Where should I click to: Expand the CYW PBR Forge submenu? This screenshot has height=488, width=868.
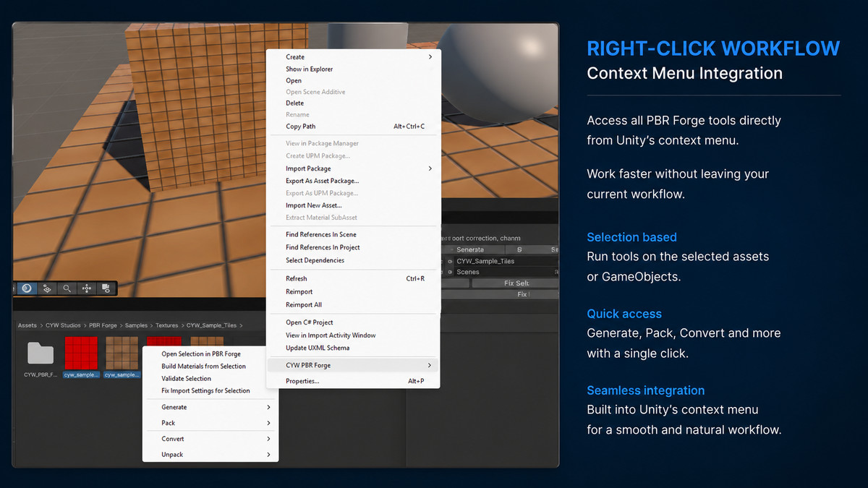pos(354,365)
